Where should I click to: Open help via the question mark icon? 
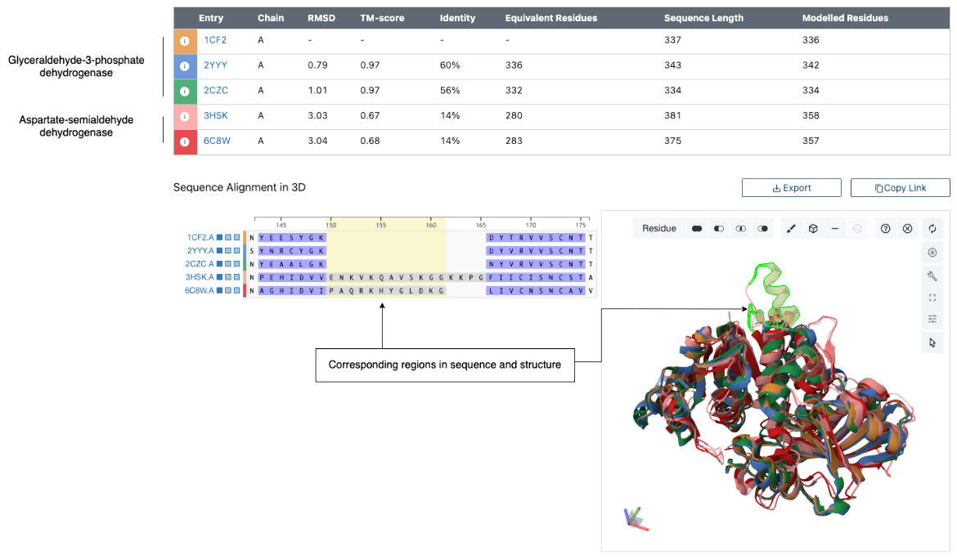pos(885,228)
